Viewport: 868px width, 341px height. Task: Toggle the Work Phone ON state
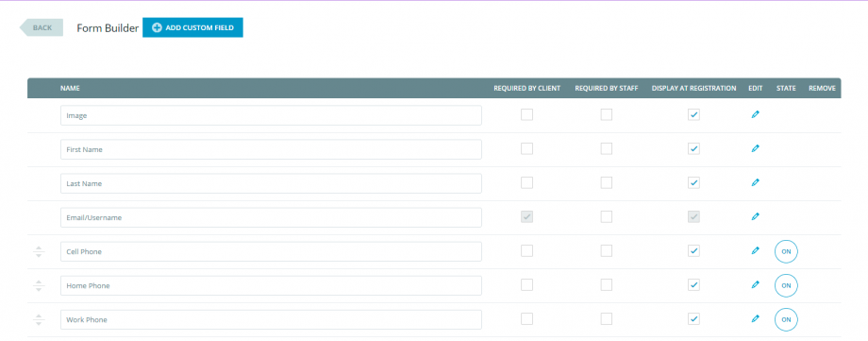click(x=786, y=320)
